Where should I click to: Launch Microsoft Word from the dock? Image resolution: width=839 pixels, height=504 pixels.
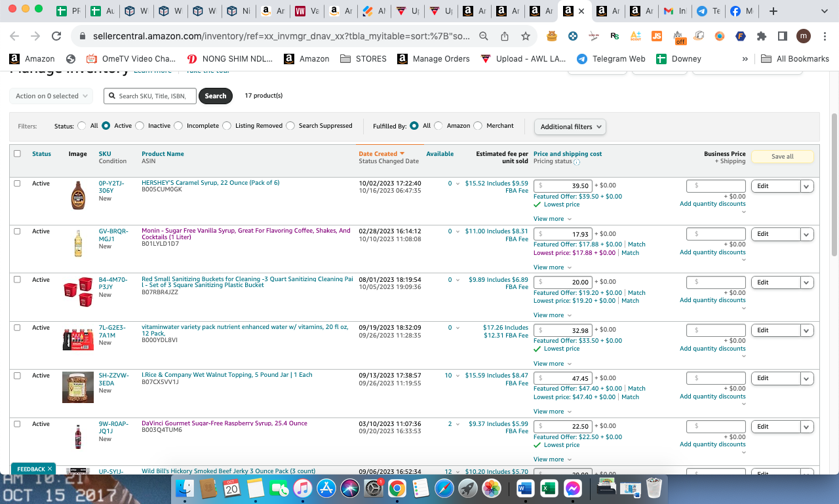pyautogui.click(x=526, y=488)
